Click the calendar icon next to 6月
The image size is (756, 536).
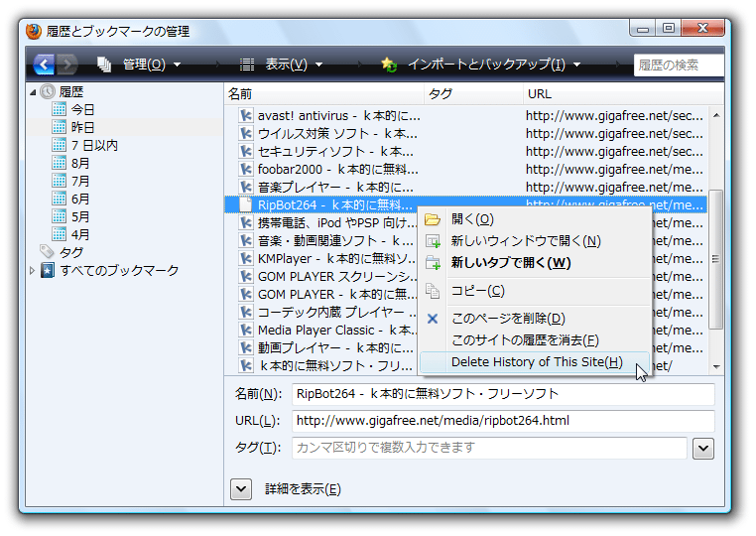pyautogui.click(x=59, y=199)
